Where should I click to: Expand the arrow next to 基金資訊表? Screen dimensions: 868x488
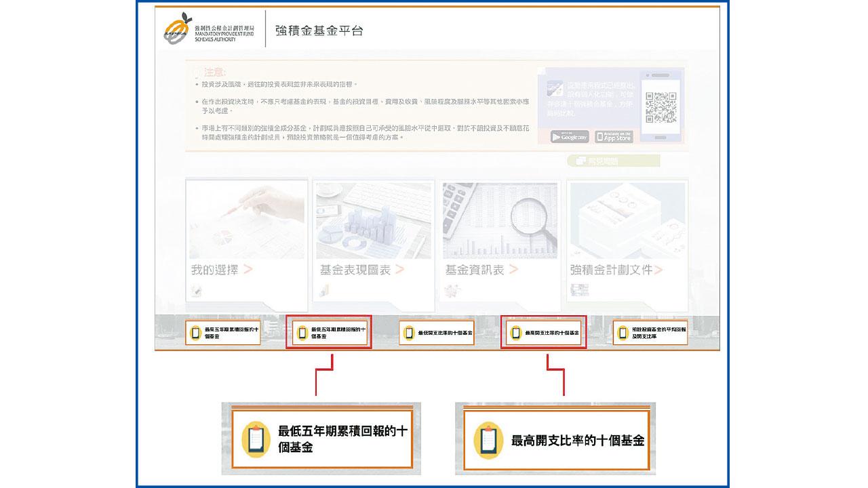coord(513,270)
